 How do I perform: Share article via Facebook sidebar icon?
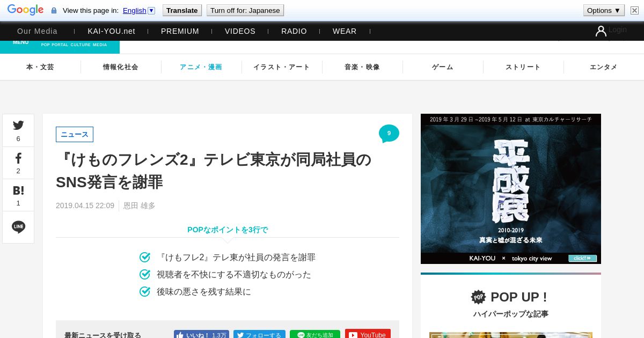click(x=18, y=158)
